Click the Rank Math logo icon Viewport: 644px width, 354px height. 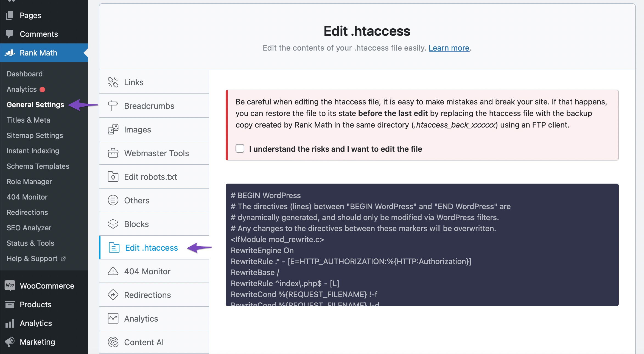[x=10, y=52]
